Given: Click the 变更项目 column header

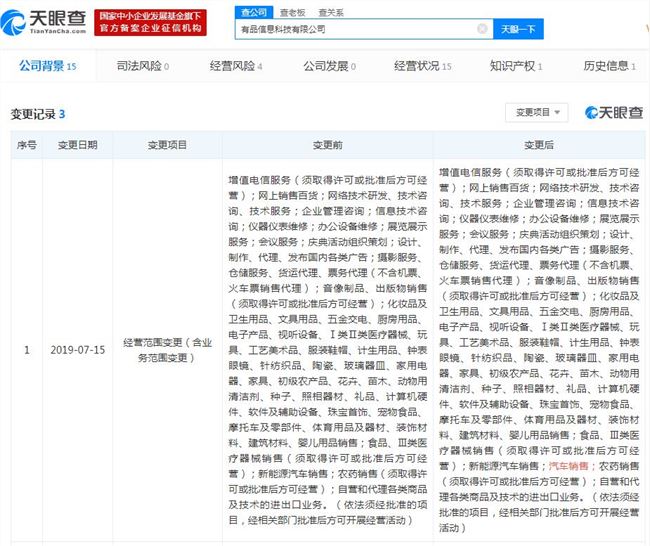Looking at the screenshot, I should 167,145.
